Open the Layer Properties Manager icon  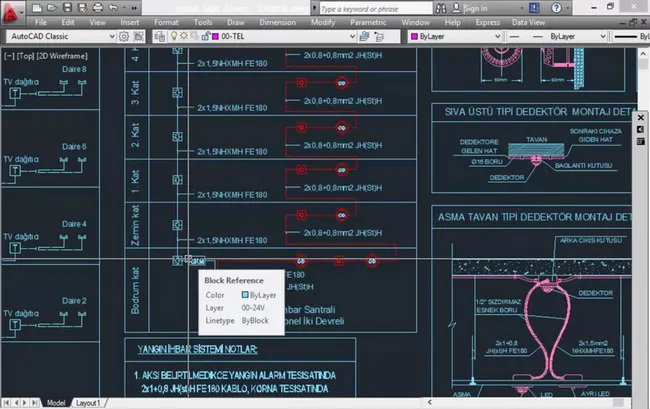159,36
